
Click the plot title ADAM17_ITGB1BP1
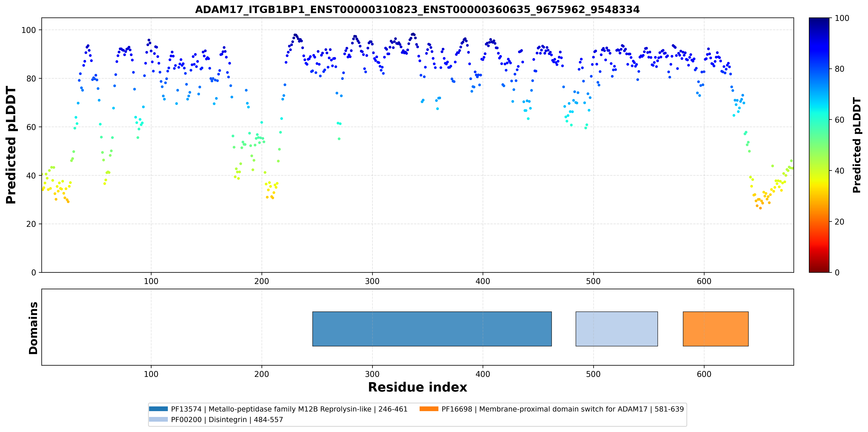[x=417, y=9]
